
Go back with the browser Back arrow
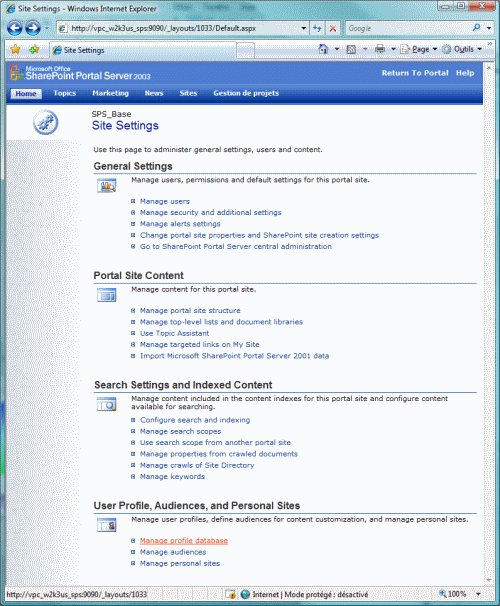(15, 28)
